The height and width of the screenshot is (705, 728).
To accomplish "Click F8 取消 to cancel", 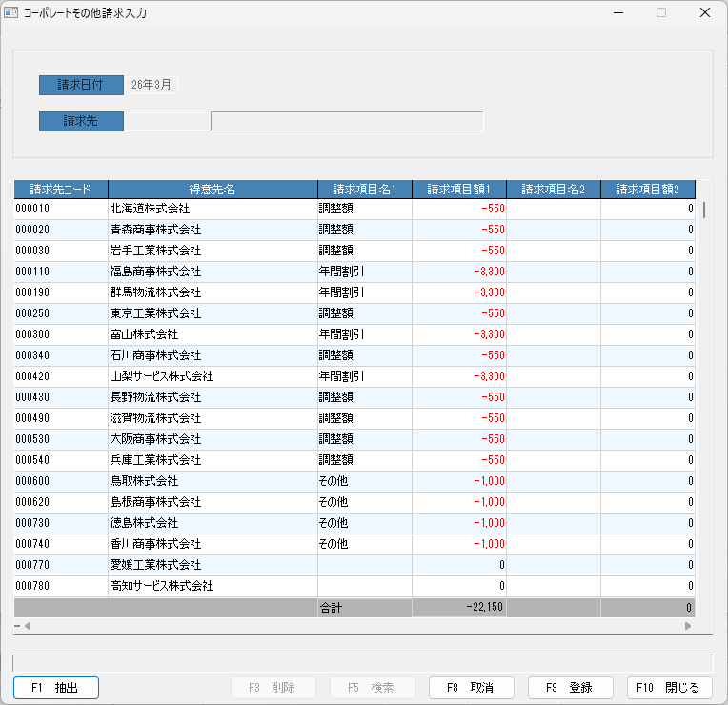I will tap(472, 687).
